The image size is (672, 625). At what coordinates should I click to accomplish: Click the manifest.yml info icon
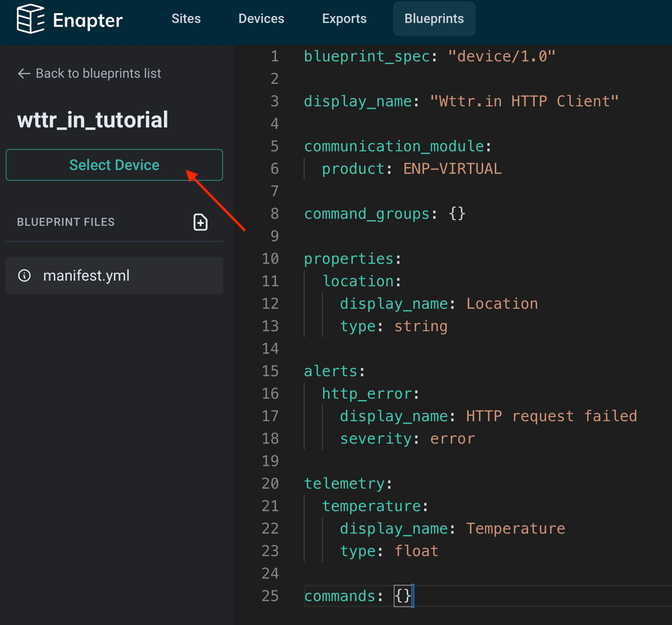pyautogui.click(x=24, y=275)
